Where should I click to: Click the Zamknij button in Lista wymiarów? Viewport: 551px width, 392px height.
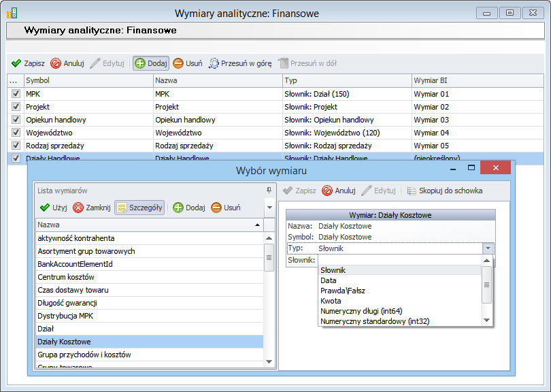click(x=92, y=208)
